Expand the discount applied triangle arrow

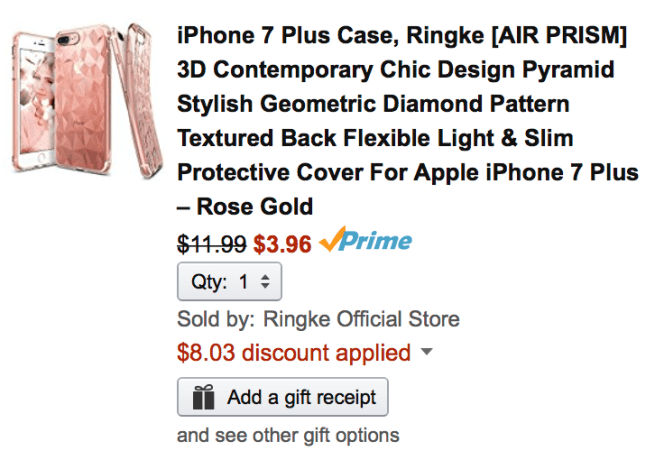coord(427,352)
